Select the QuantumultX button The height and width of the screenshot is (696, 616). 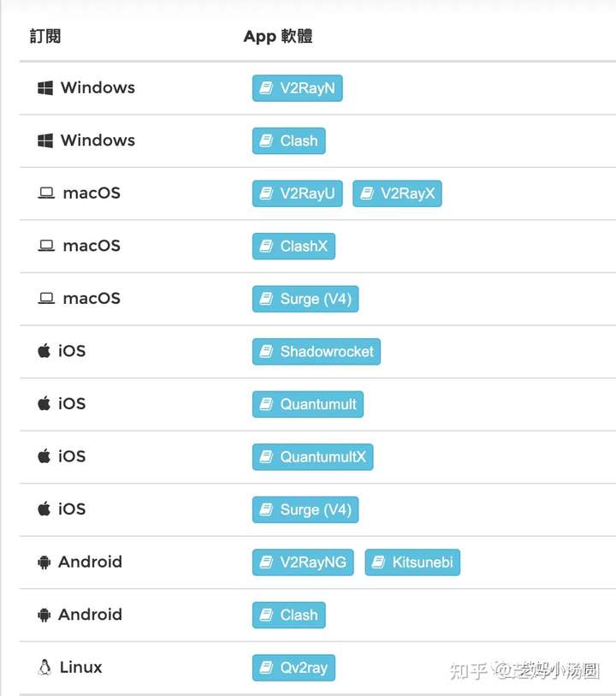[x=312, y=457]
